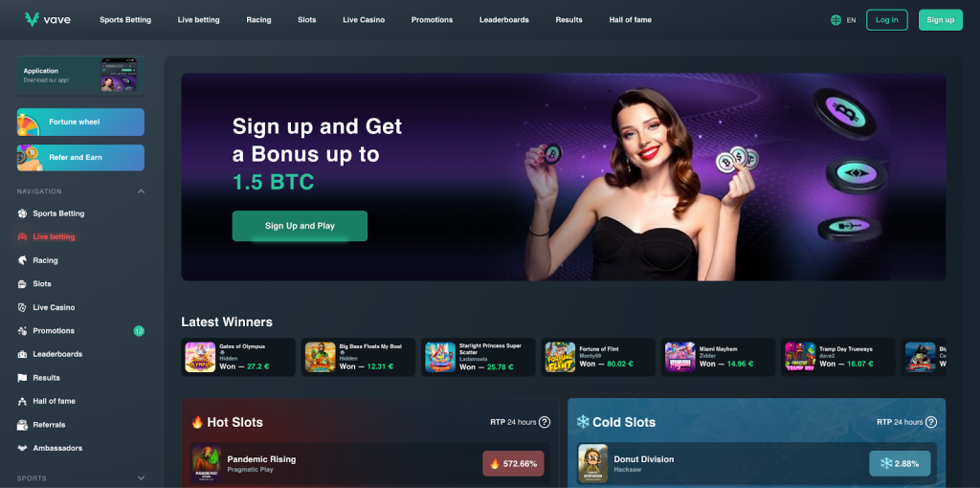Open the globe language selector icon
980x488 pixels.
coord(835,20)
